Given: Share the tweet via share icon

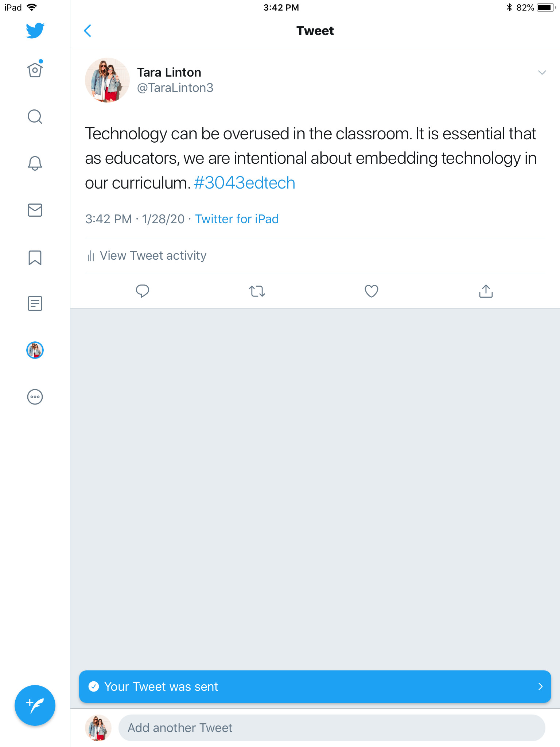Looking at the screenshot, I should point(486,291).
